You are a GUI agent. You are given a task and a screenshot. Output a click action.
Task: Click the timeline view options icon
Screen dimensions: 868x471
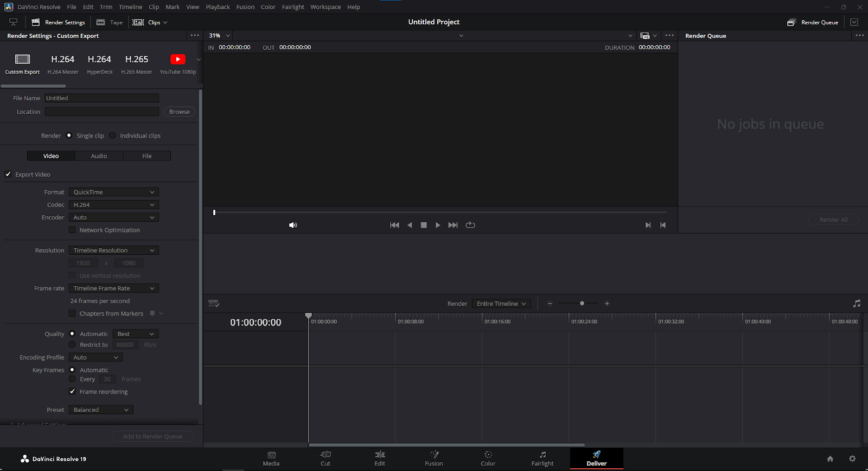(x=214, y=304)
